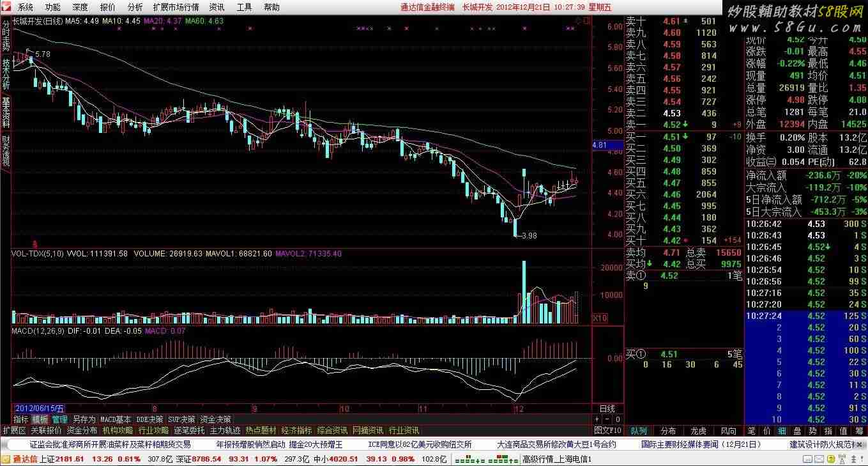Switch to 基本资料 side tab

pyautogui.click(x=6, y=113)
